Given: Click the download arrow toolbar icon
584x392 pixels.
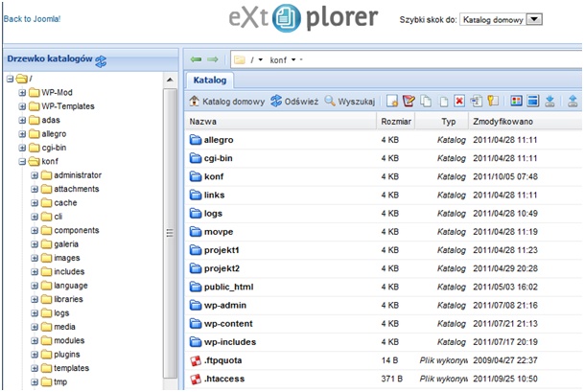Looking at the screenshot, I should 549,101.
